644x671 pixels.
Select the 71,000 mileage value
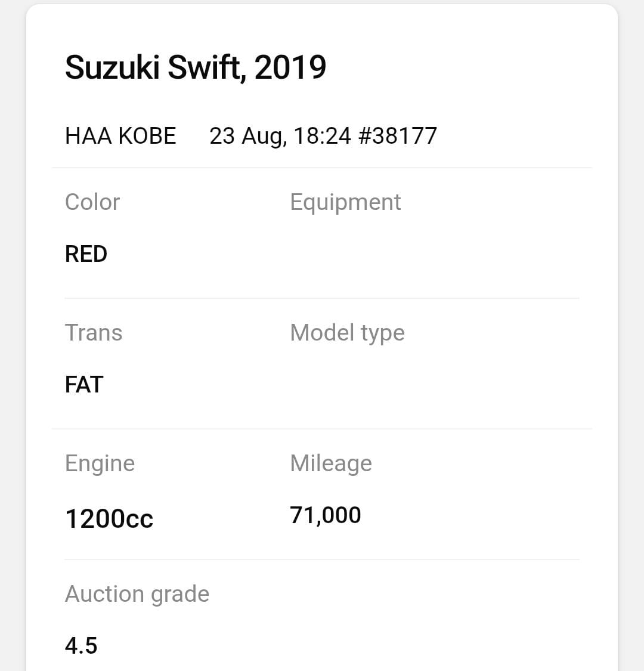(326, 515)
